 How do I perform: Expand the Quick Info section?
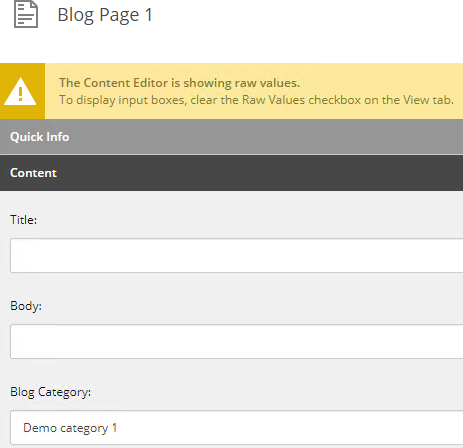[x=231, y=137]
